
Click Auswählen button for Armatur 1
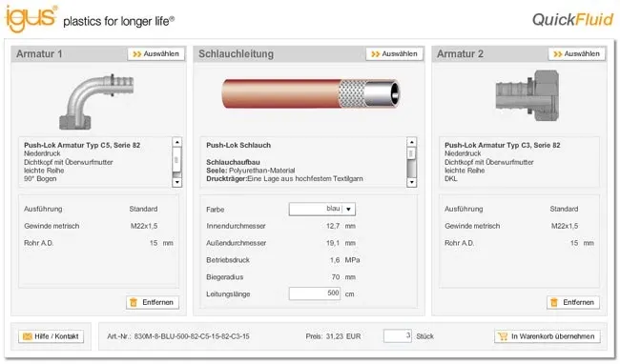156,54
